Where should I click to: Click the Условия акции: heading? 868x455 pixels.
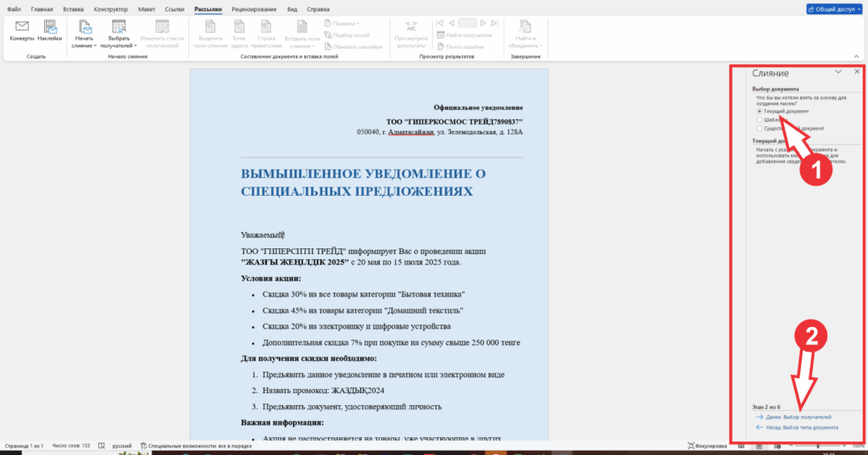click(x=270, y=279)
